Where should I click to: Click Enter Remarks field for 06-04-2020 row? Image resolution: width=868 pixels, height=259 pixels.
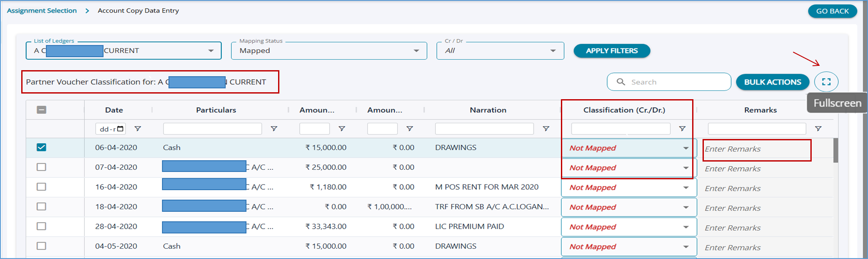[x=756, y=149]
